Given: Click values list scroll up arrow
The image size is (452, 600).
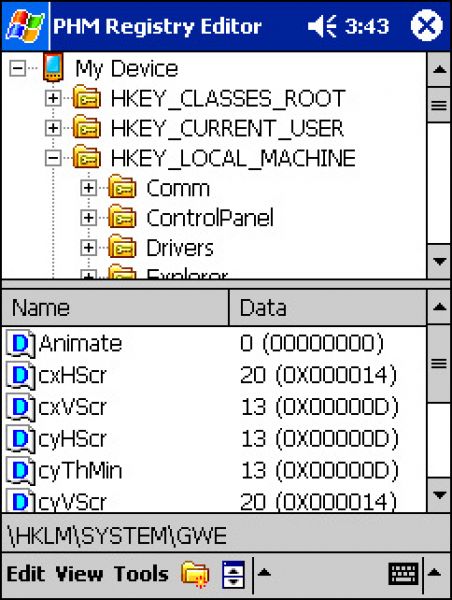Looking at the screenshot, I should tap(439, 307).
